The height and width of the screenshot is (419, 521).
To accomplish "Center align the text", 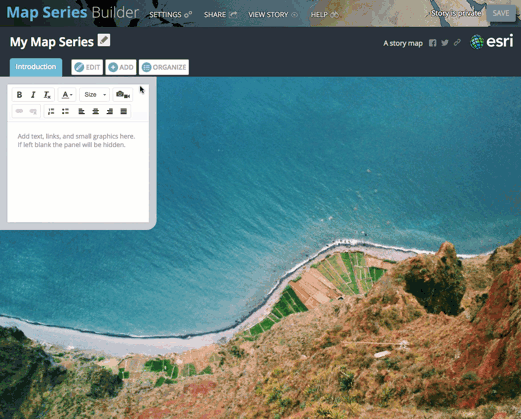I will [x=96, y=111].
